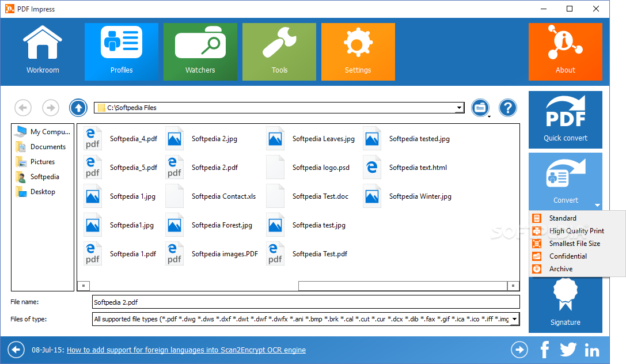
Task: Click the File name input field
Action: tap(306, 302)
